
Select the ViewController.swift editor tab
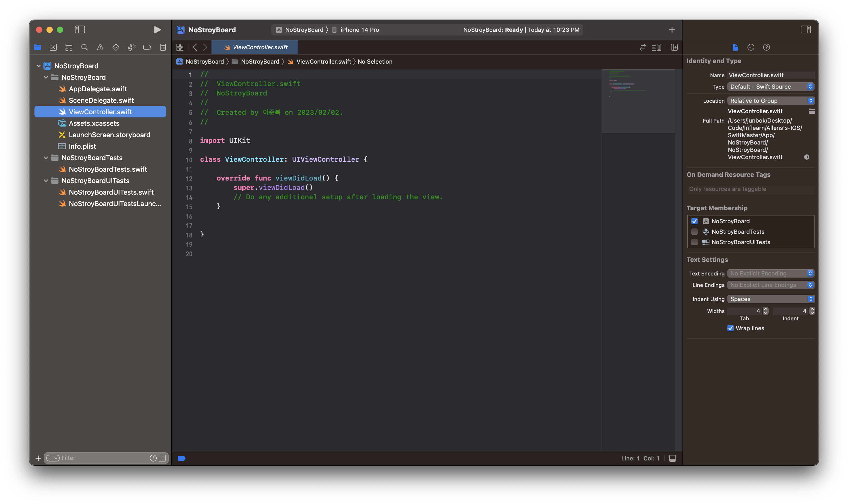(x=255, y=47)
